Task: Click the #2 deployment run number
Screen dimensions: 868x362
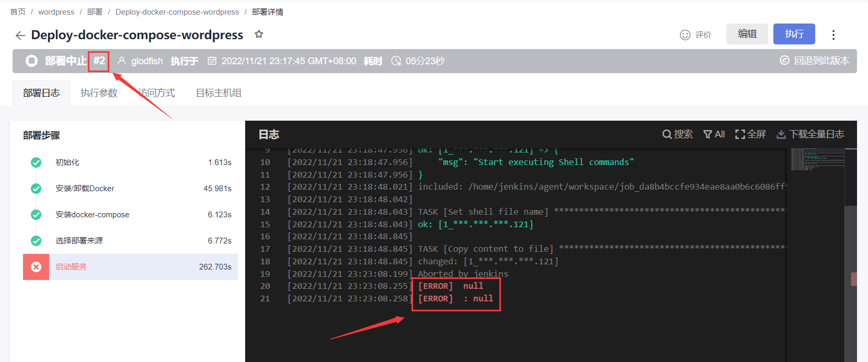Action: [x=99, y=61]
